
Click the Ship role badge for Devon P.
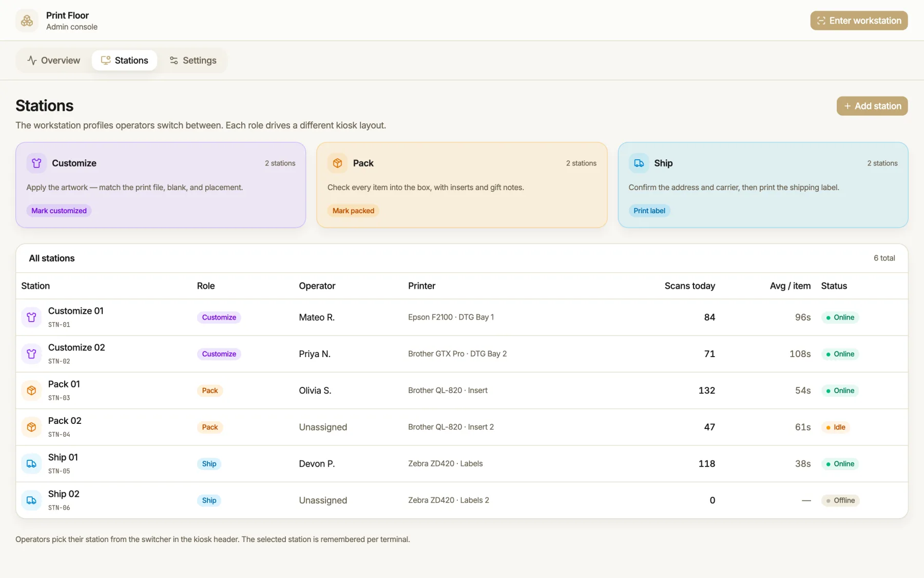209,464
